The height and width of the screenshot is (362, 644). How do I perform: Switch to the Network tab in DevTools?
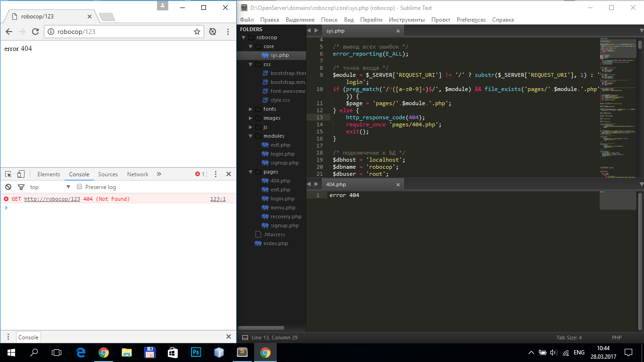pyautogui.click(x=138, y=174)
